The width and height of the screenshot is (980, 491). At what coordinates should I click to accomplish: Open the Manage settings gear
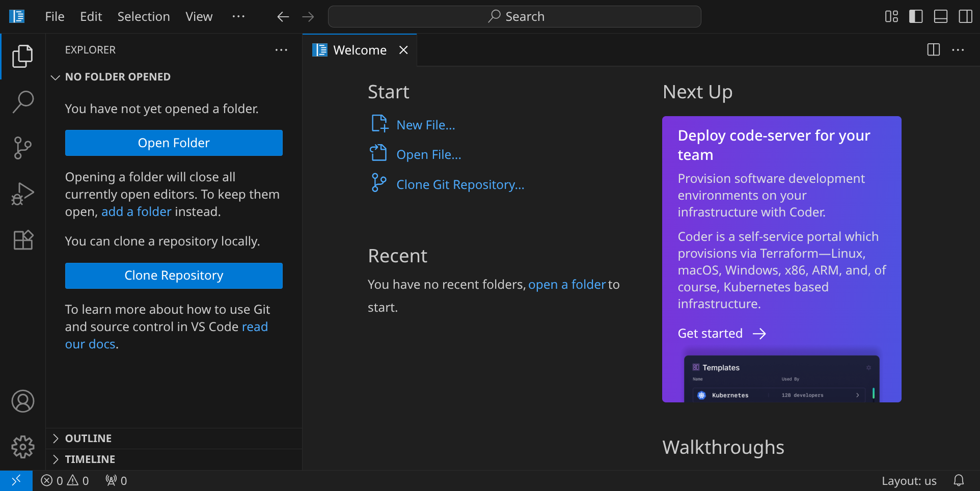[x=22, y=447]
